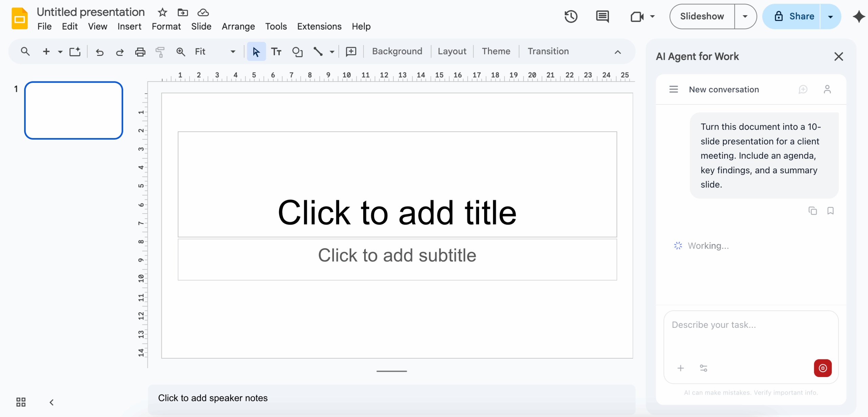
Task: Stop the AI agent with red button
Action: (823, 368)
